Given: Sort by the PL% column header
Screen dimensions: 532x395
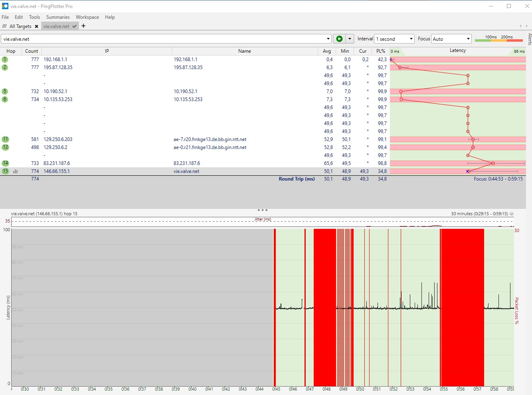Looking at the screenshot, I should (x=381, y=51).
